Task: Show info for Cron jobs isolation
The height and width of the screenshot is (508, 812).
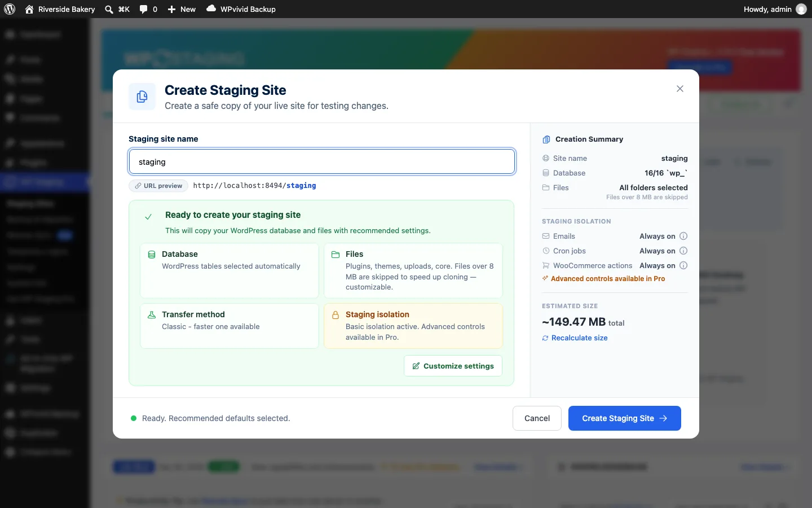Action: pyautogui.click(x=683, y=251)
